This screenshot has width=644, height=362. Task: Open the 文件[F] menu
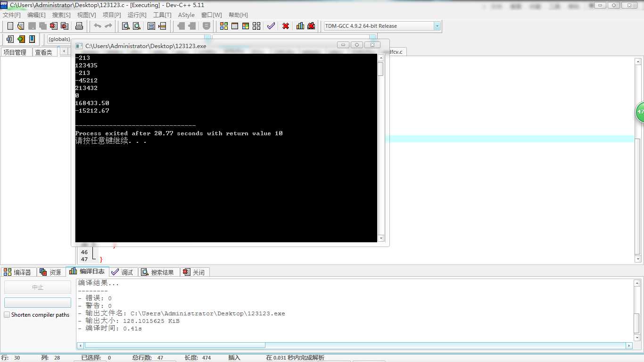pos(12,15)
